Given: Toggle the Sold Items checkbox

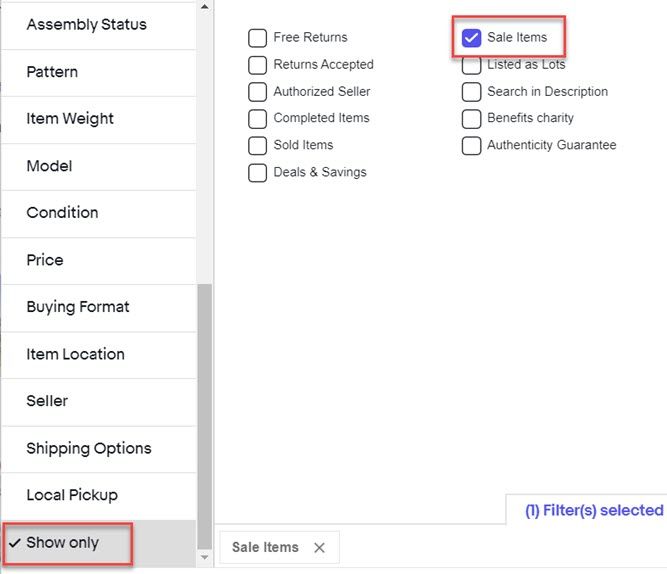Looking at the screenshot, I should pyautogui.click(x=257, y=146).
